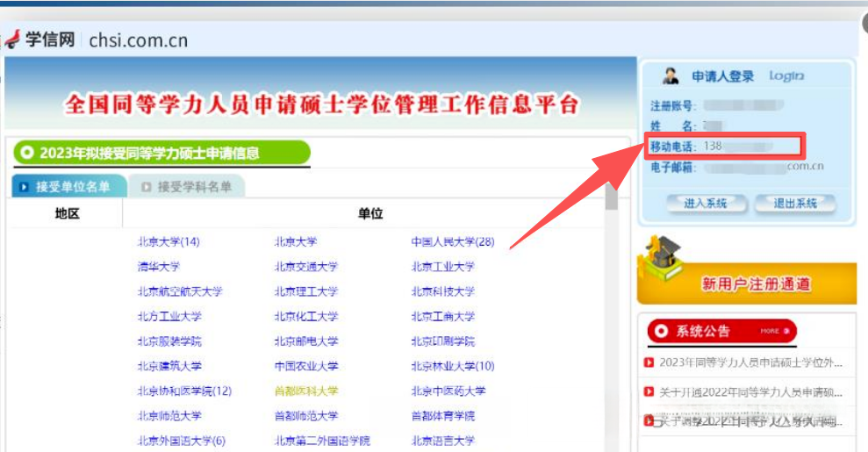The image size is (868, 452).
Task: Click the circle icon on 2023年 green banner
Action: (x=26, y=152)
